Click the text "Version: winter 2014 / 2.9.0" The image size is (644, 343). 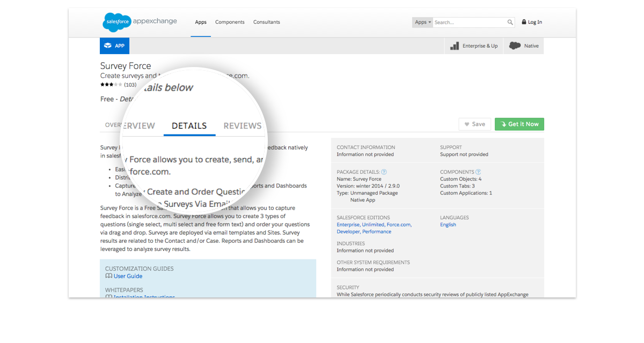[x=368, y=186]
